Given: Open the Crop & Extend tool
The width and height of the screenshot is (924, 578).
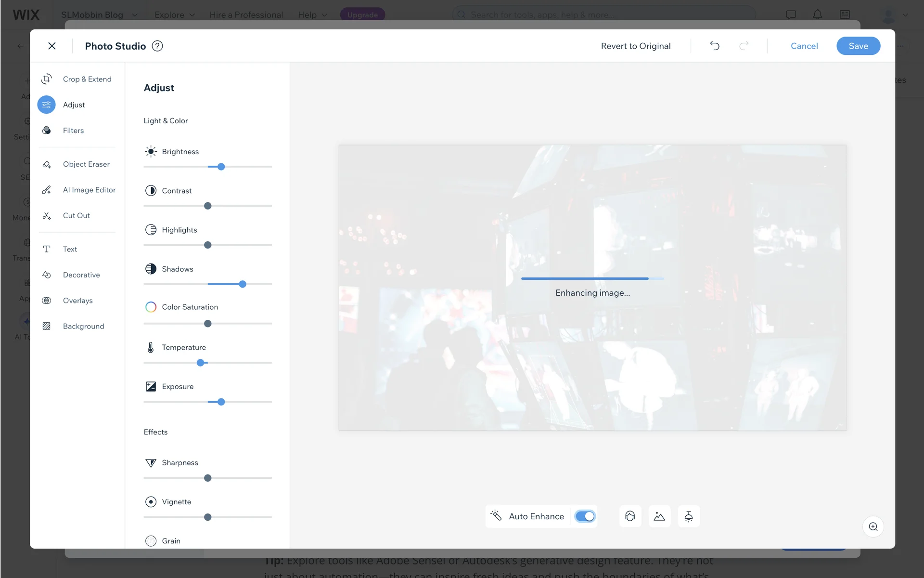Looking at the screenshot, I should click(87, 79).
